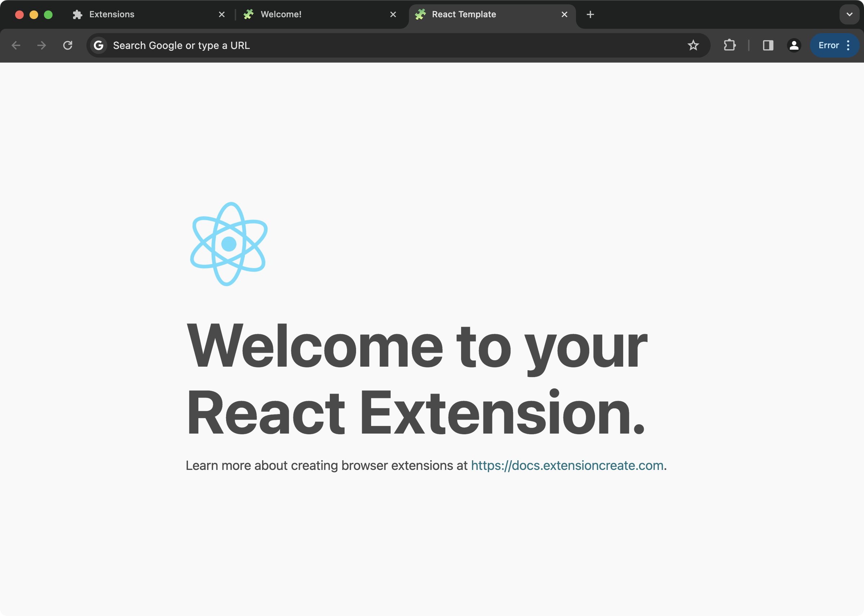The height and width of the screenshot is (616, 864).
Task: Click the Google icon in address bar
Action: (x=99, y=46)
